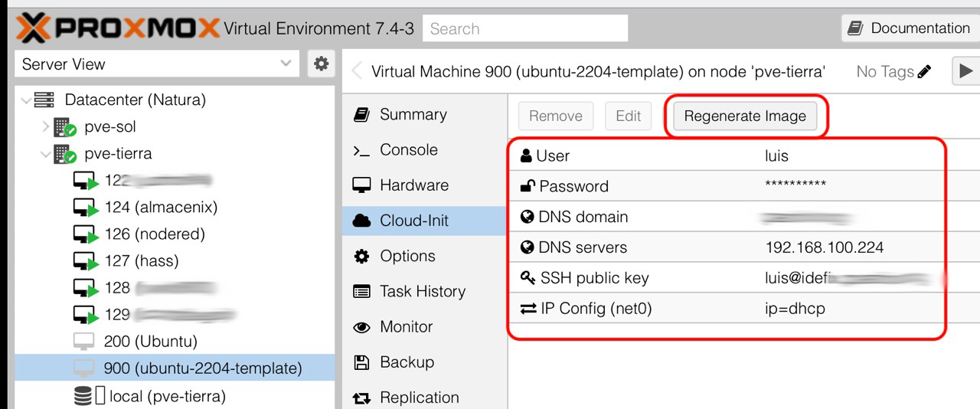Open the Task History tab

click(423, 291)
